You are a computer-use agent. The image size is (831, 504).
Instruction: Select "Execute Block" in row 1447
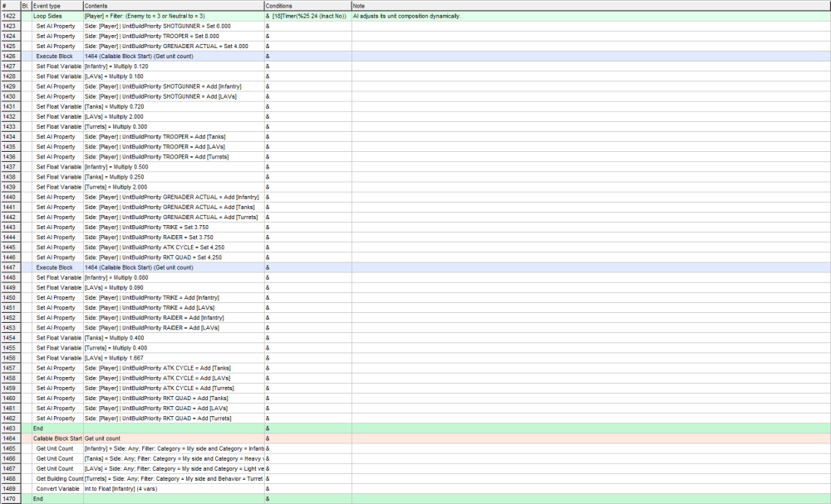coord(57,267)
